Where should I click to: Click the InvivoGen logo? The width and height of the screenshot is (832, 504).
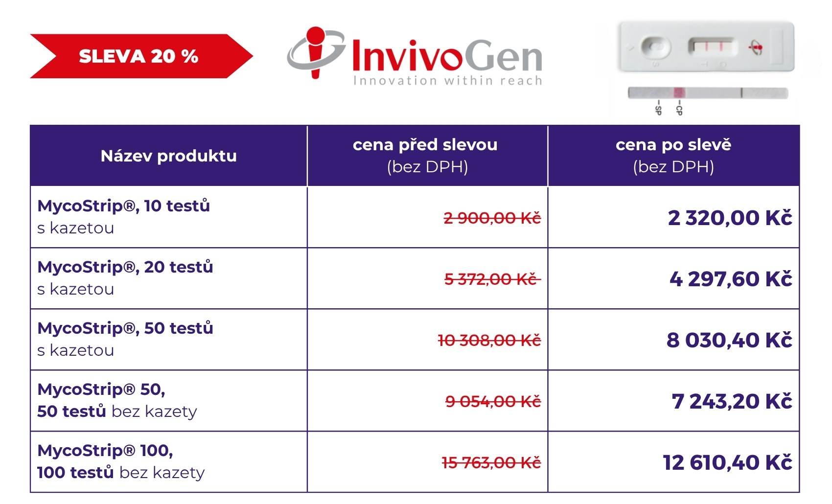pos(415,56)
